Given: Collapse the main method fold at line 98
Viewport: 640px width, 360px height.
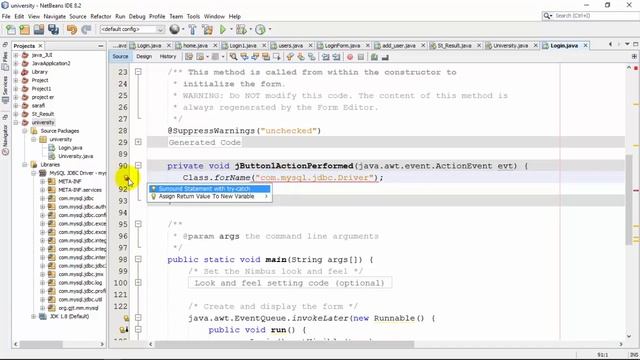Looking at the screenshot, I should 138,259.
